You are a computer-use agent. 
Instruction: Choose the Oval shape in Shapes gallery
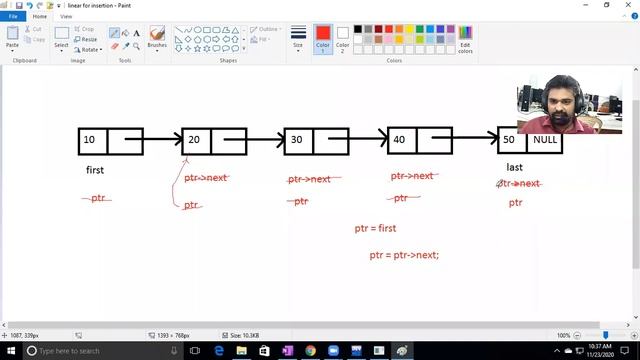coord(197,30)
